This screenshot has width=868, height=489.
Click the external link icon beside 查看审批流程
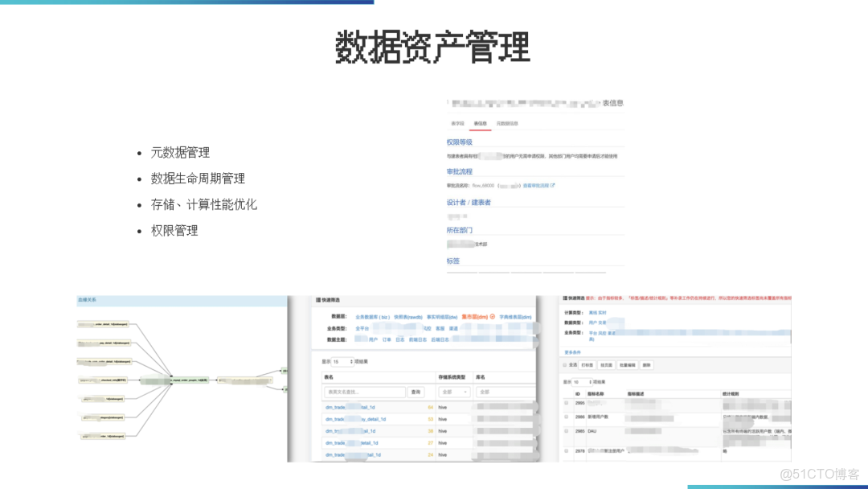[x=552, y=185]
